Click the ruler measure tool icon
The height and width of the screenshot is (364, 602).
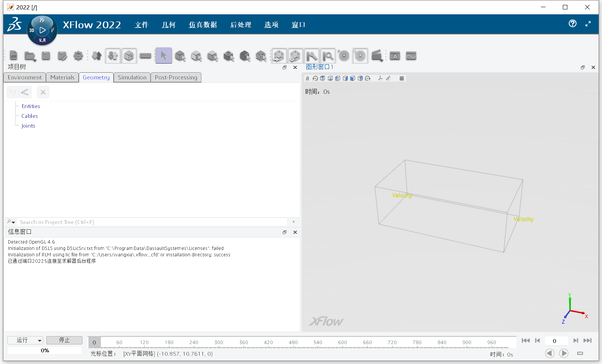coord(145,56)
